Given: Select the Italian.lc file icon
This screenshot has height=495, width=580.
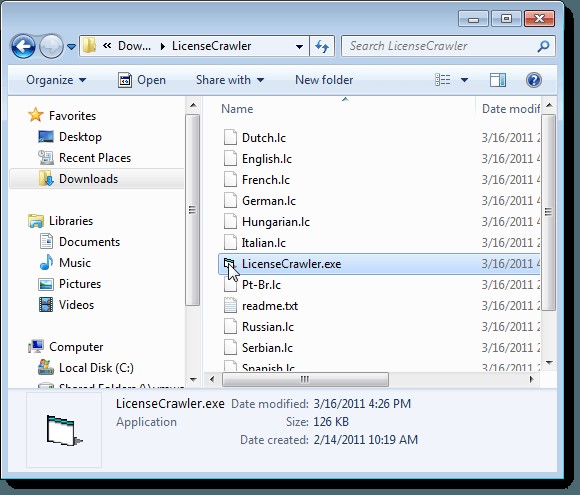Looking at the screenshot, I should click(230, 243).
